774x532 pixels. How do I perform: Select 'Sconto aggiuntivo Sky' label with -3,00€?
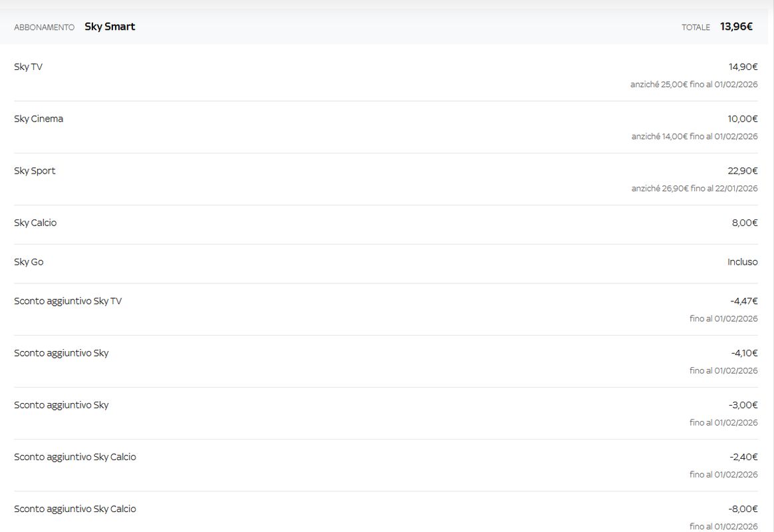pyautogui.click(x=61, y=405)
